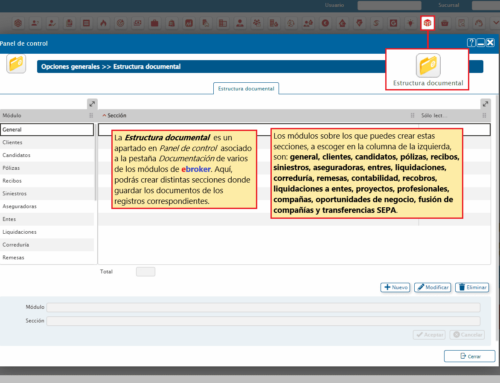Choose Entes module row
The height and width of the screenshot is (383, 500).
pos(47,219)
